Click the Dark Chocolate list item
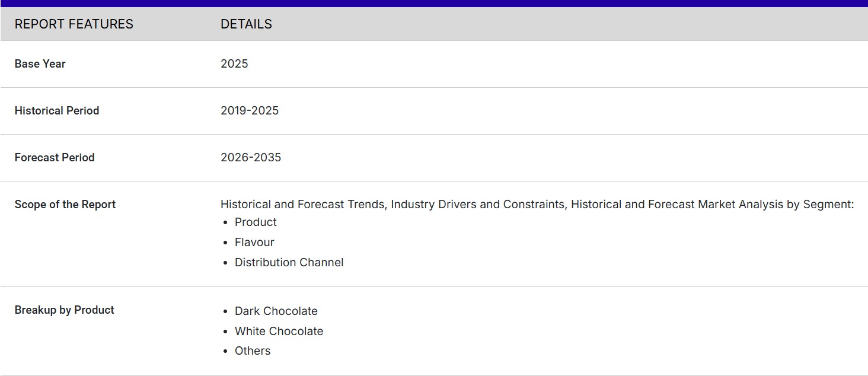The image size is (868, 376). tap(276, 311)
